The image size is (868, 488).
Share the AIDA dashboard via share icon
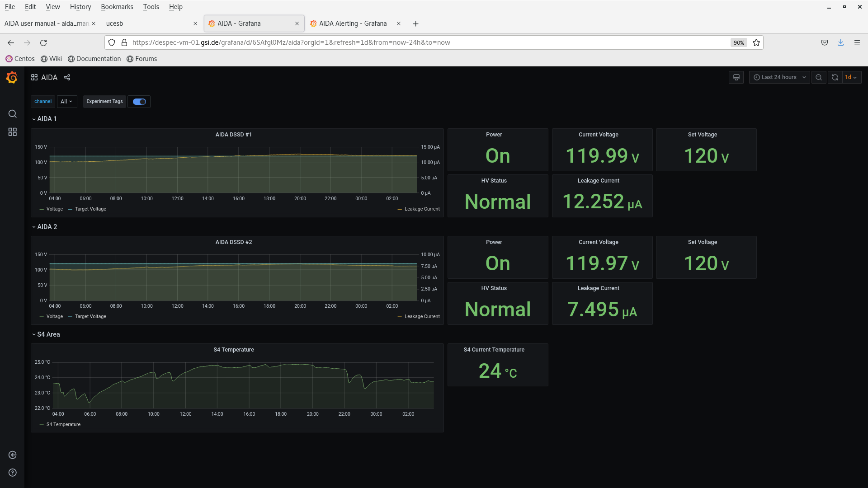pyautogui.click(x=67, y=77)
